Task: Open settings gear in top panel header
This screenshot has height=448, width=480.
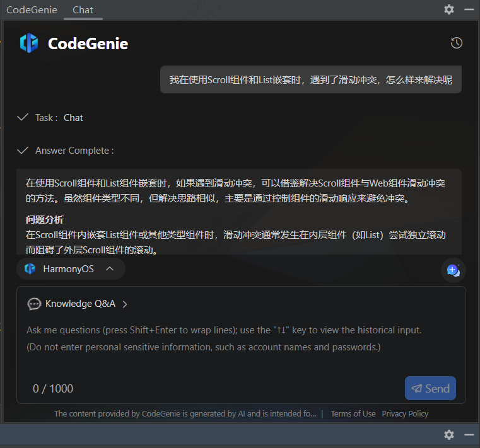Action: (448, 9)
